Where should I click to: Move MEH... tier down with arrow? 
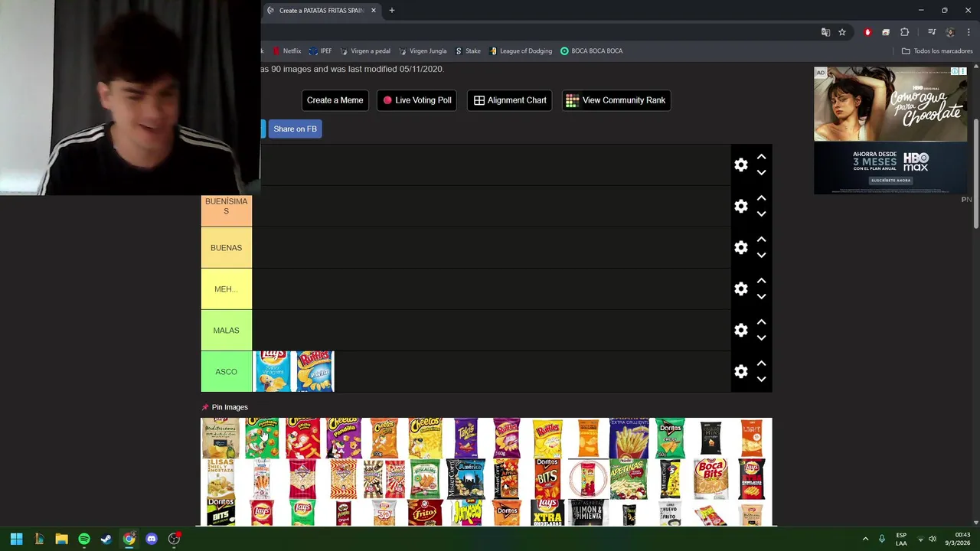[761, 297]
